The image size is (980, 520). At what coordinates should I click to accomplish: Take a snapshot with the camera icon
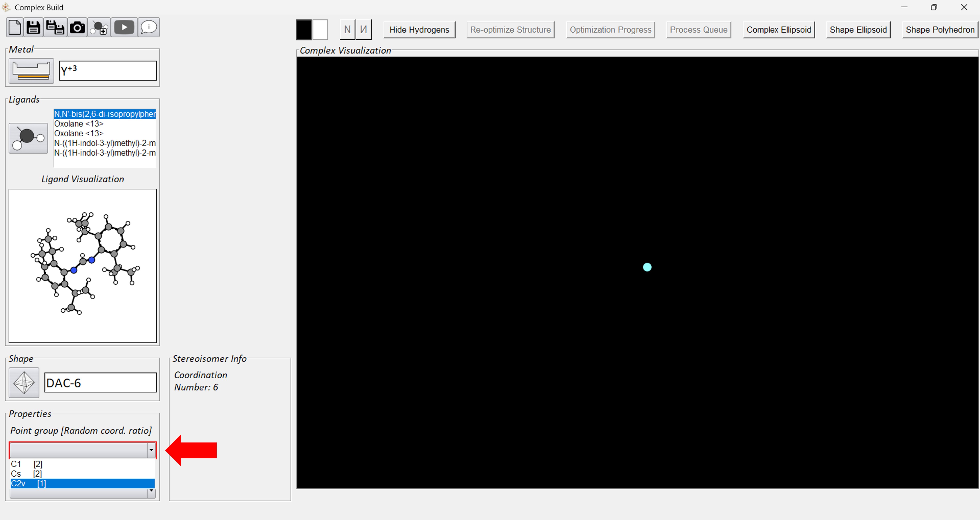coord(77,27)
